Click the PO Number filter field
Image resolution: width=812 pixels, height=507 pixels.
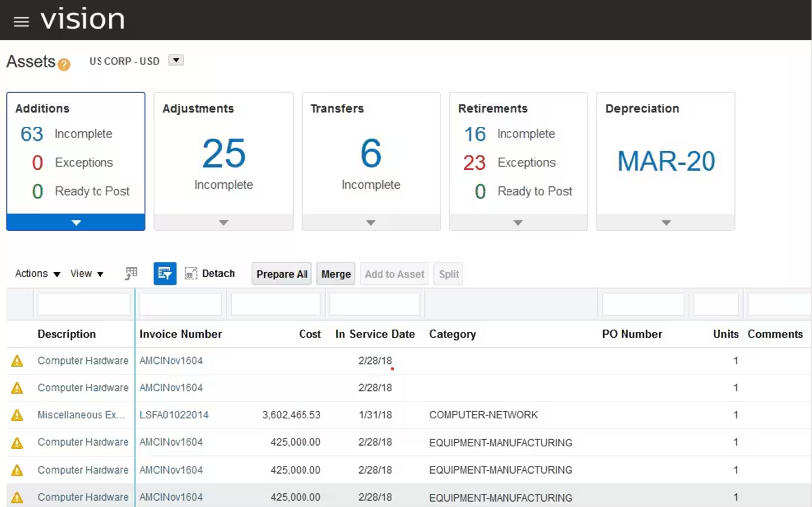[x=643, y=304]
